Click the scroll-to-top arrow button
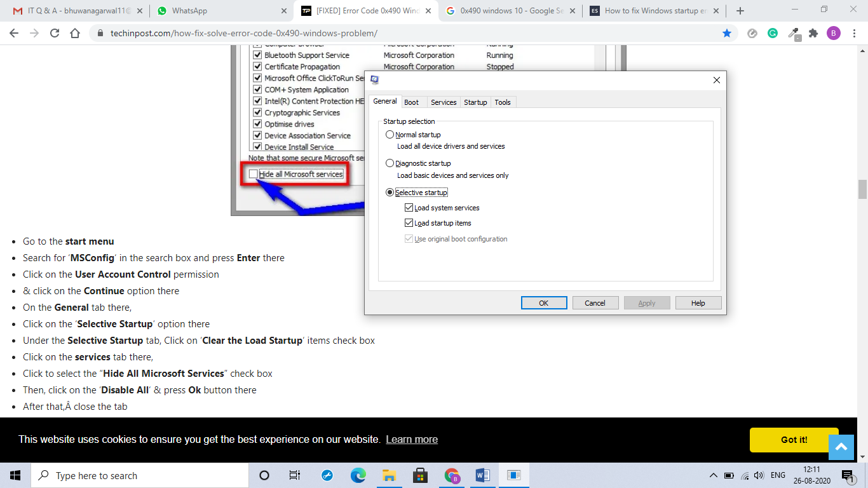868x488 pixels. coord(841,447)
